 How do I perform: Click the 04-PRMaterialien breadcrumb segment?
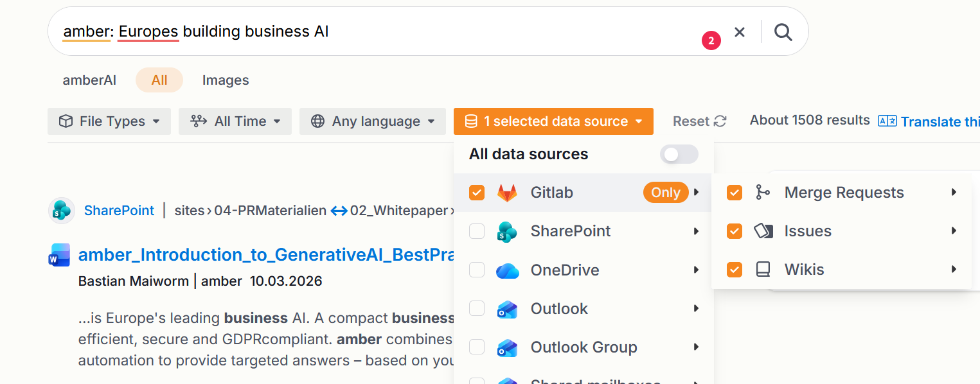tap(271, 211)
